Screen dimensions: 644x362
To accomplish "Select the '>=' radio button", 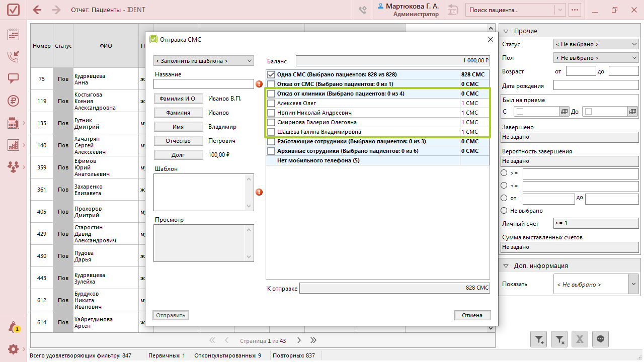I will [504, 173].
